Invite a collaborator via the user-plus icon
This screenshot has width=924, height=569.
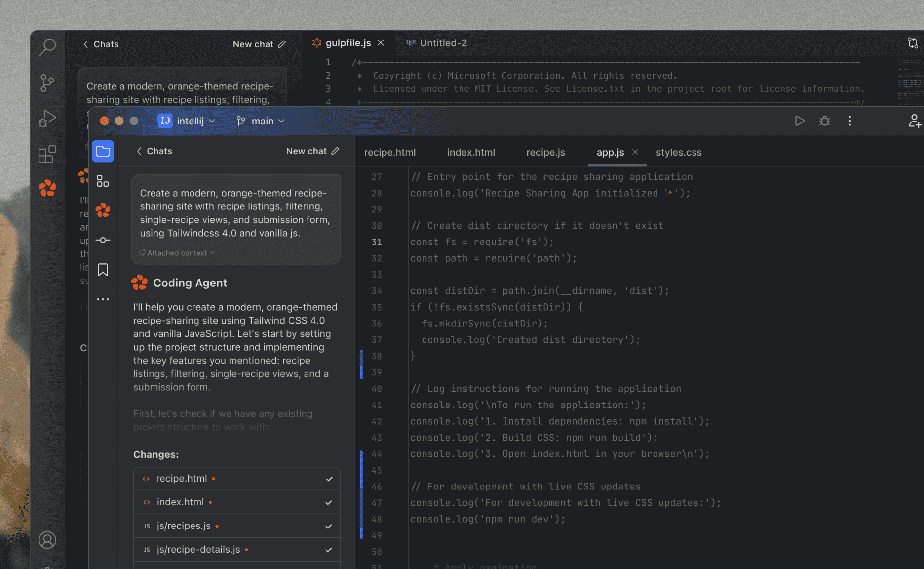pyautogui.click(x=916, y=121)
